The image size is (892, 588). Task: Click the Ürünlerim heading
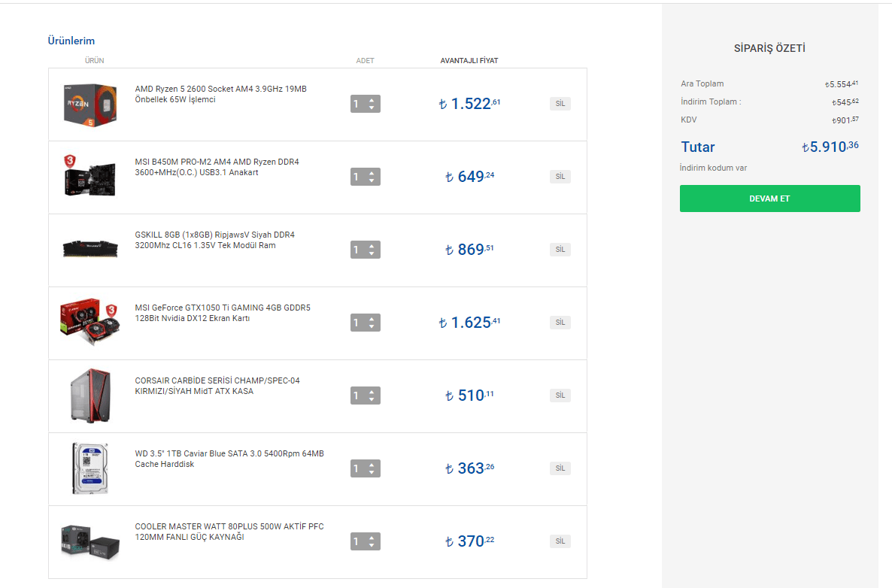click(x=71, y=41)
